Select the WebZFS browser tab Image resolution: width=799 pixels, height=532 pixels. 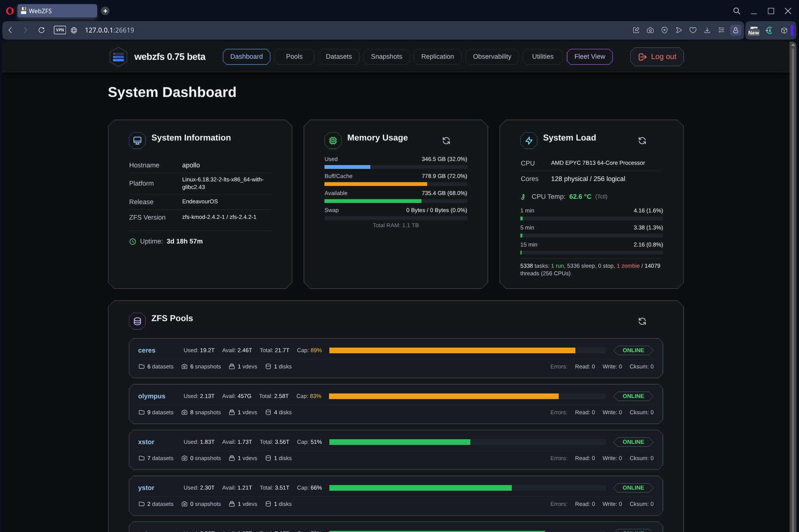[x=57, y=11]
